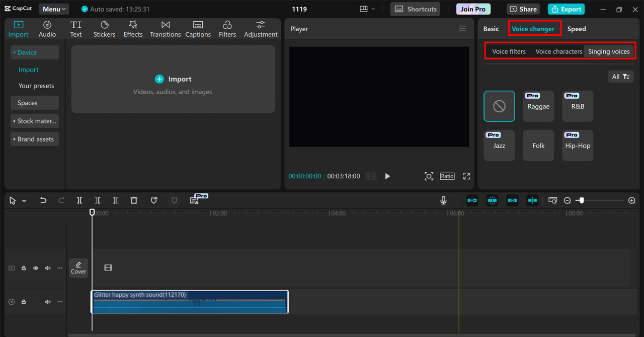Lock the video track
This screenshot has width=644, height=337.
[24, 268]
